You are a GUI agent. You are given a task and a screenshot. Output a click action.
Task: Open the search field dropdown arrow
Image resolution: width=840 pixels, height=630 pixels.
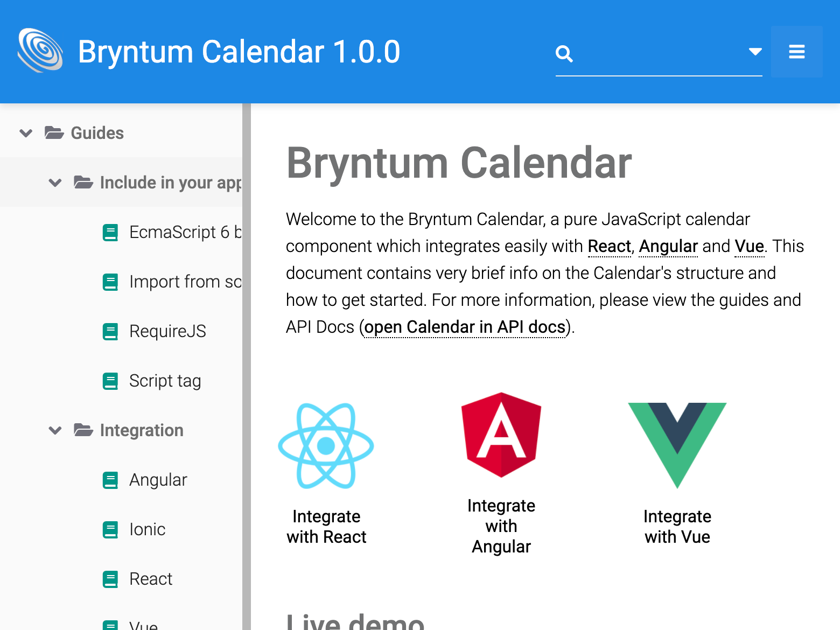pos(755,52)
